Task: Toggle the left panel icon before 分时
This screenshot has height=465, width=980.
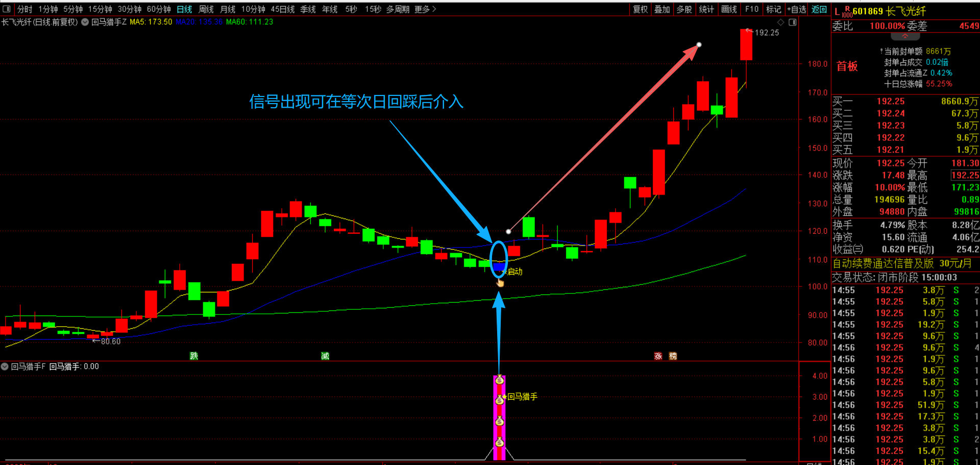Action: (x=7, y=9)
